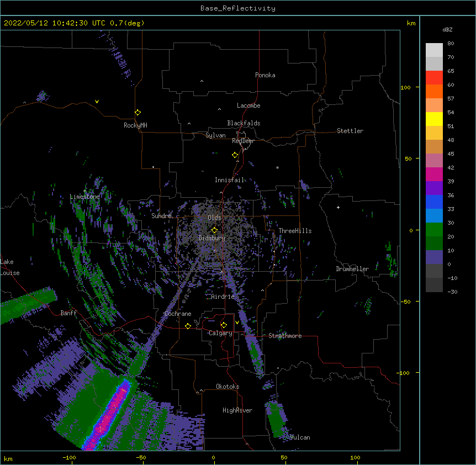Image resolution: width=476 pixels, height=465 pixels.
Task: Click the Lake Louise label
Action: pos(9,267)
